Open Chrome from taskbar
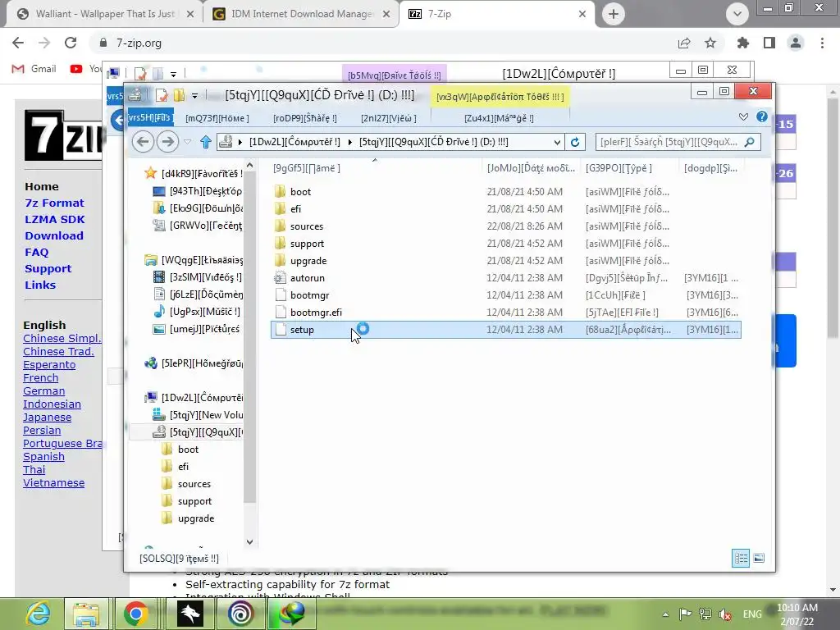This screenshot has width=840, height=630. point(135,614)
